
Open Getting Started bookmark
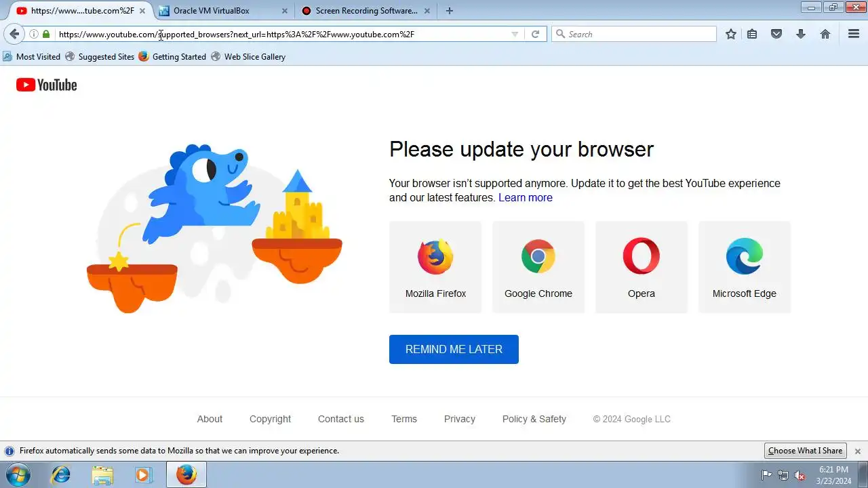tap(172, 57)
